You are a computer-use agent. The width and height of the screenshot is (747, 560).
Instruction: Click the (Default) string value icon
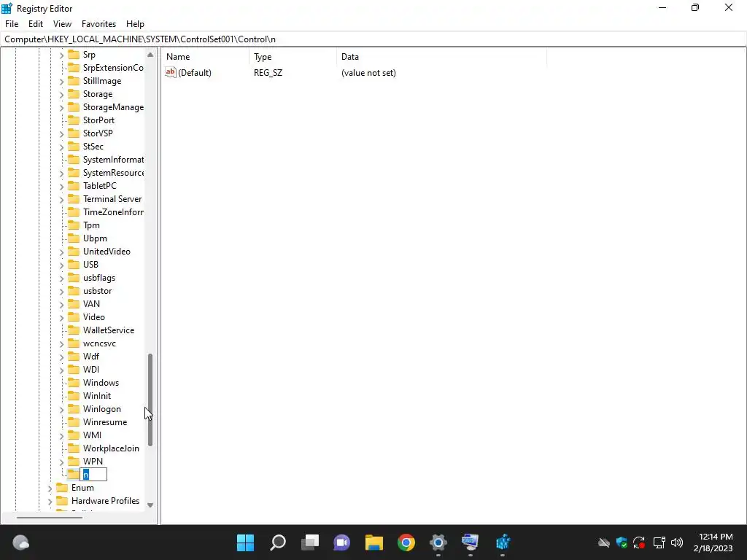[x=171, y=72]
